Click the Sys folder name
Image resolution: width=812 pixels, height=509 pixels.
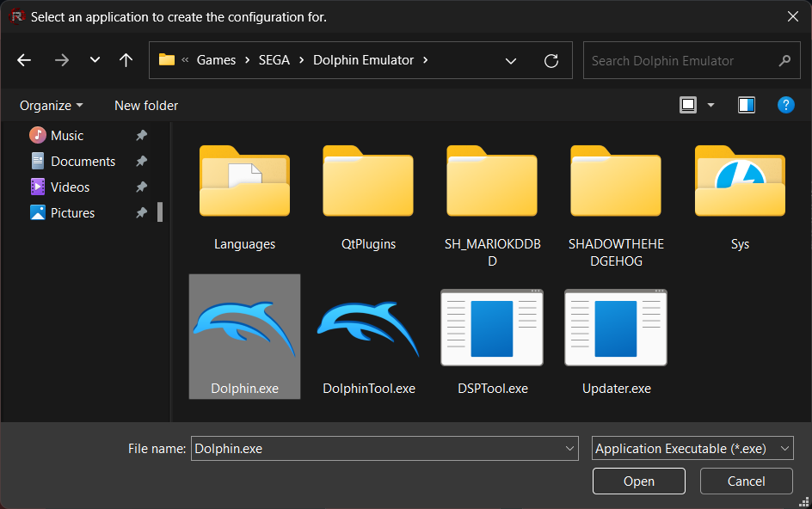pos(740,244)
